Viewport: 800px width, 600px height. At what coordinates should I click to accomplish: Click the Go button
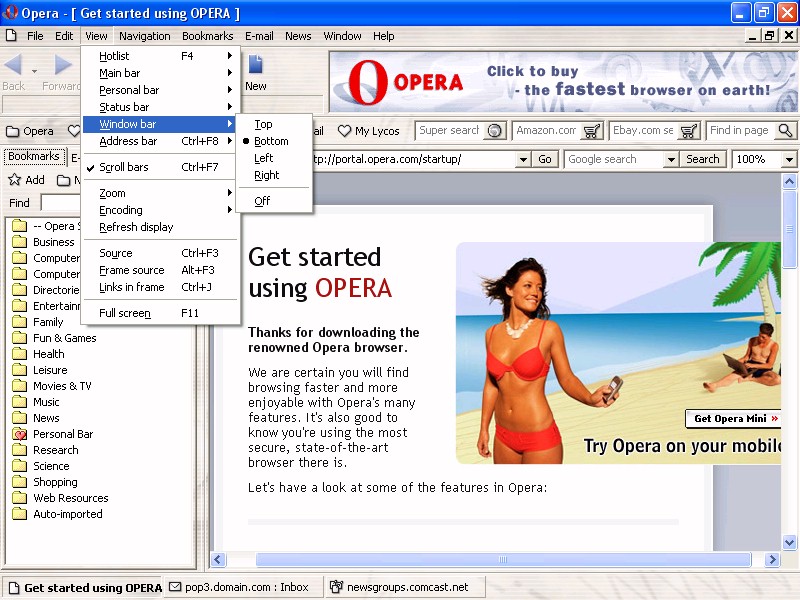click(545, 159)
